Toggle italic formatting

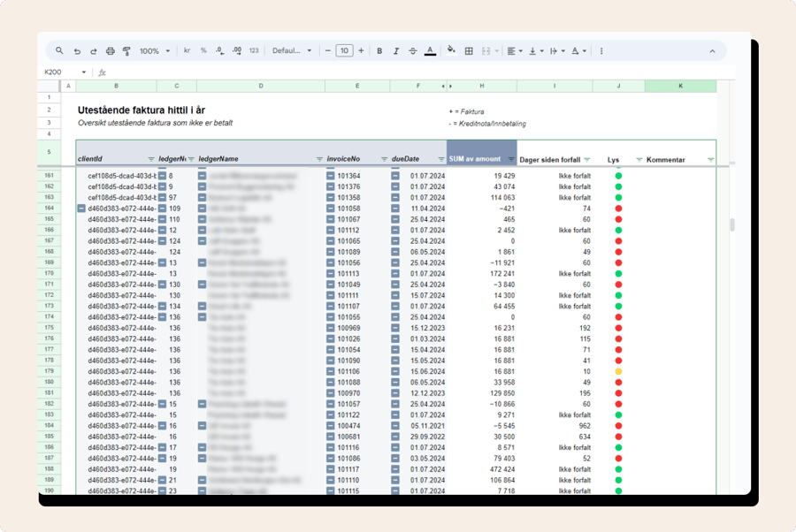point(396,50)
